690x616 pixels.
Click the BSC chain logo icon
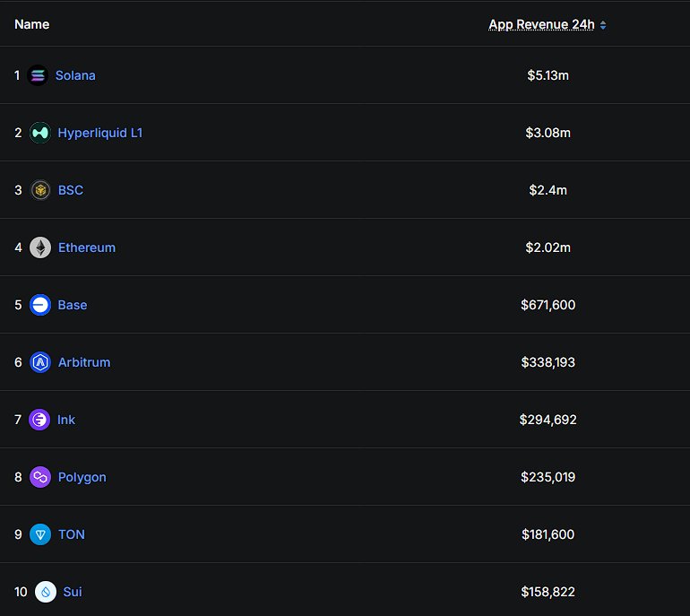tap(40, 190)
